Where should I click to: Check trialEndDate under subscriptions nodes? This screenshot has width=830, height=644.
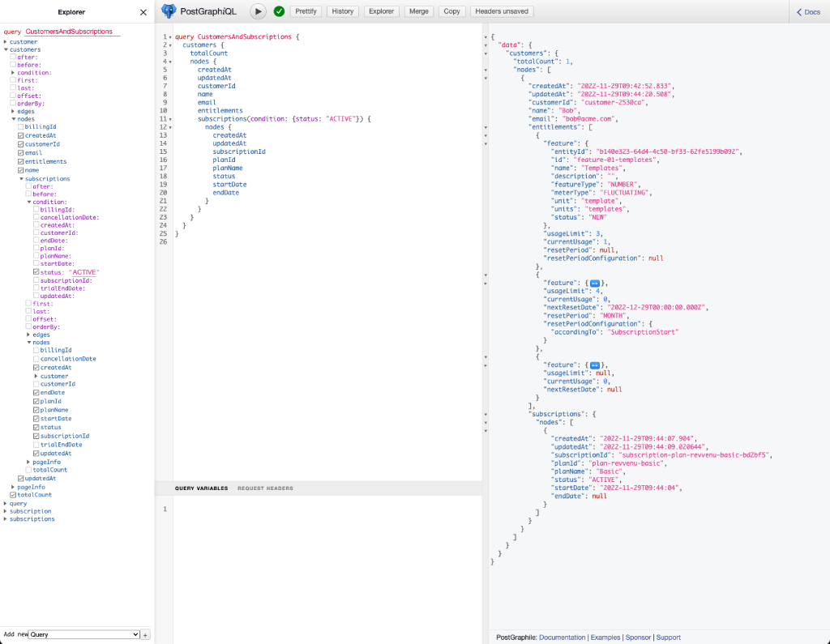(x=36, y=445)
